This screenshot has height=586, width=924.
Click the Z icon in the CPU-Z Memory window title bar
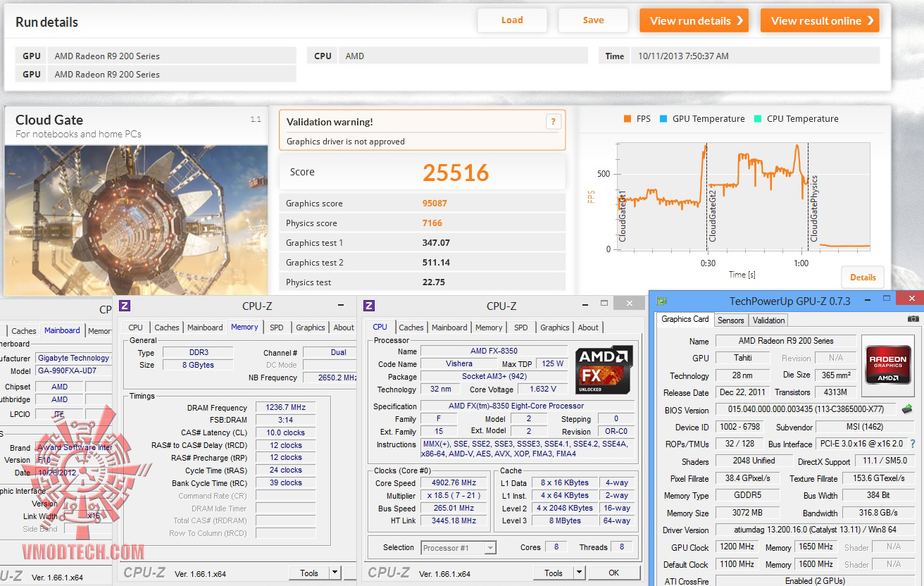tap(125, 306)
